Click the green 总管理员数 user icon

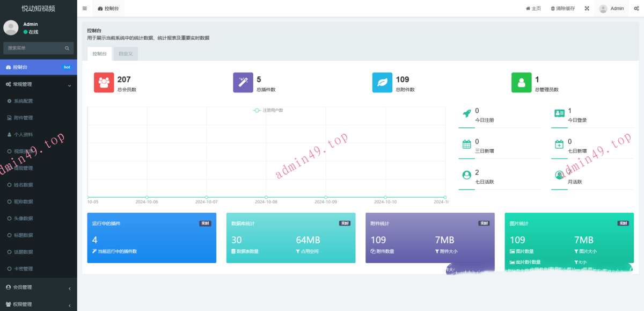click(521, 83)
